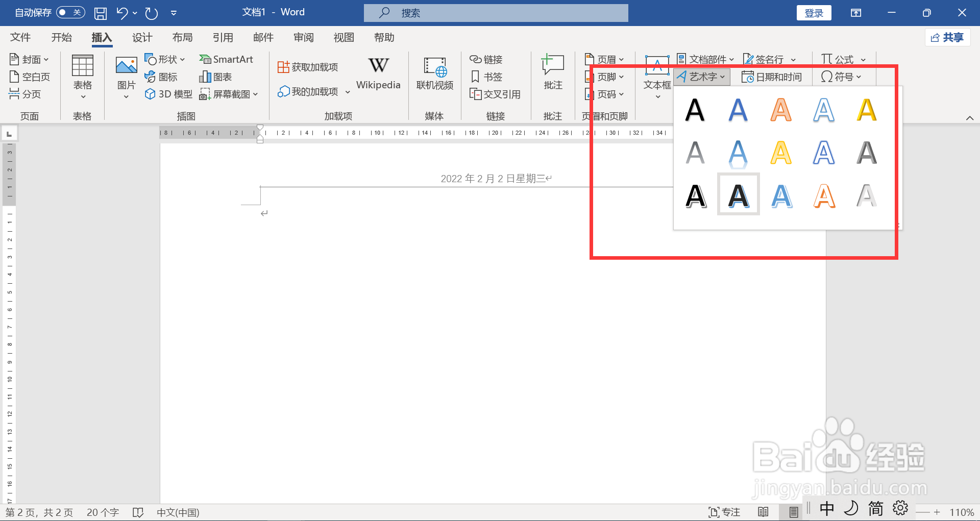Open the 文本框 text box menu

pyautogui.click(x=657, y=77)
